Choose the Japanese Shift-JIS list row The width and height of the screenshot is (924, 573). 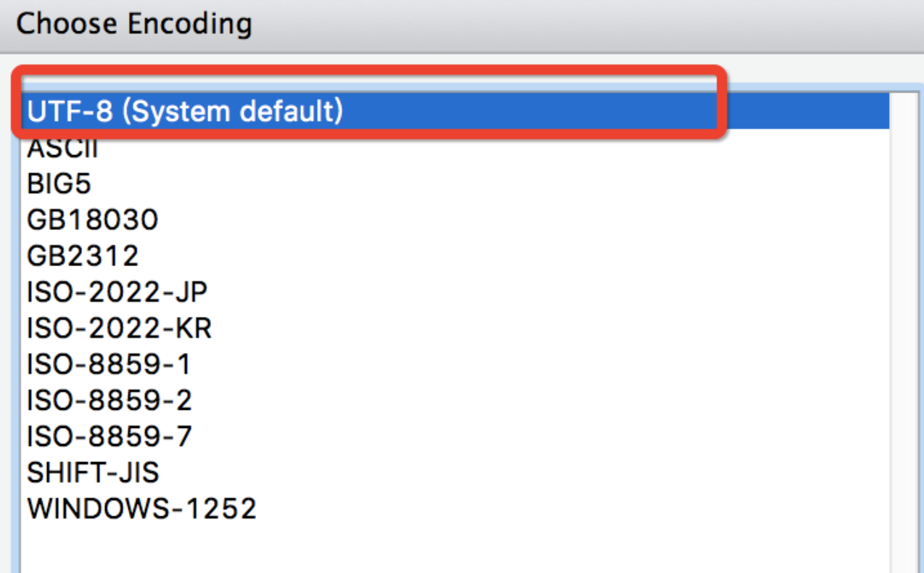[93, 473]
